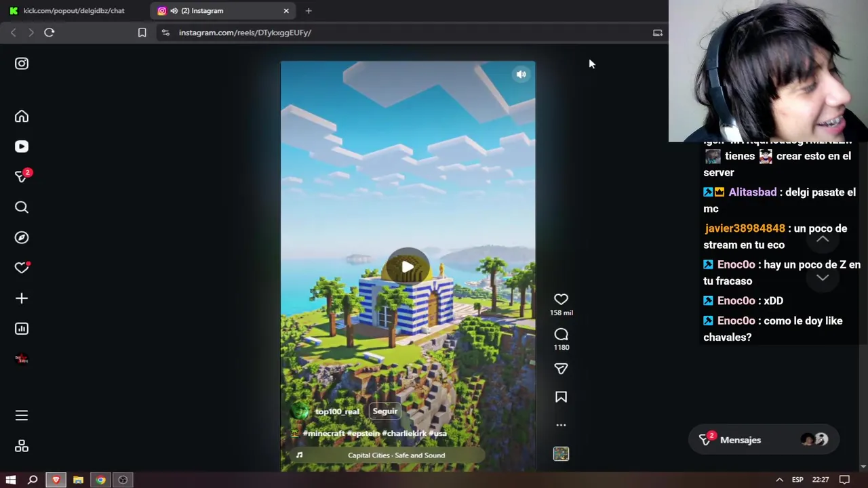868x488 pixels.
Task: Open the Meta apps icon in sidebar
Action: [22, 446]
